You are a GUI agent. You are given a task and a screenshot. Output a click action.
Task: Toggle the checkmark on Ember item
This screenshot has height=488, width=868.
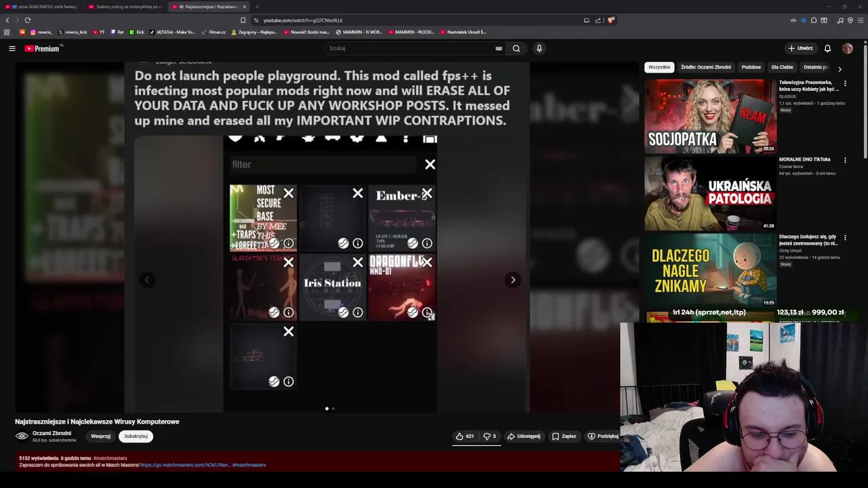(412, 243)
